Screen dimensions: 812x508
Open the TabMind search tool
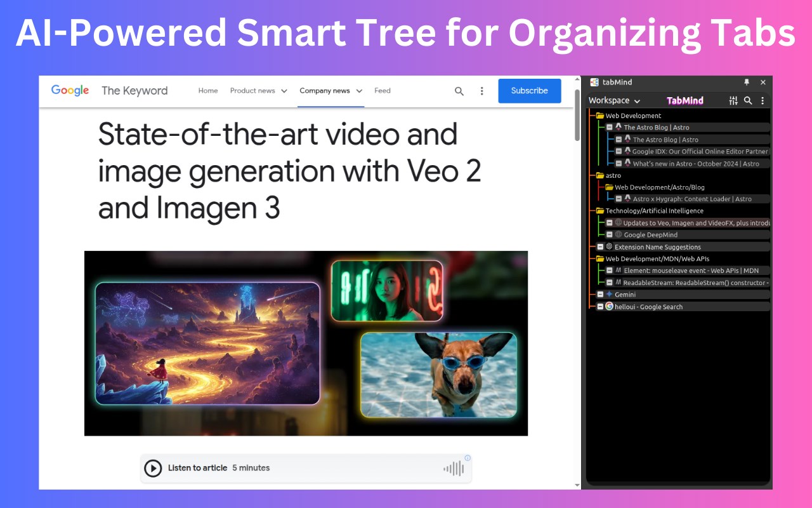[x=748, y=100]
